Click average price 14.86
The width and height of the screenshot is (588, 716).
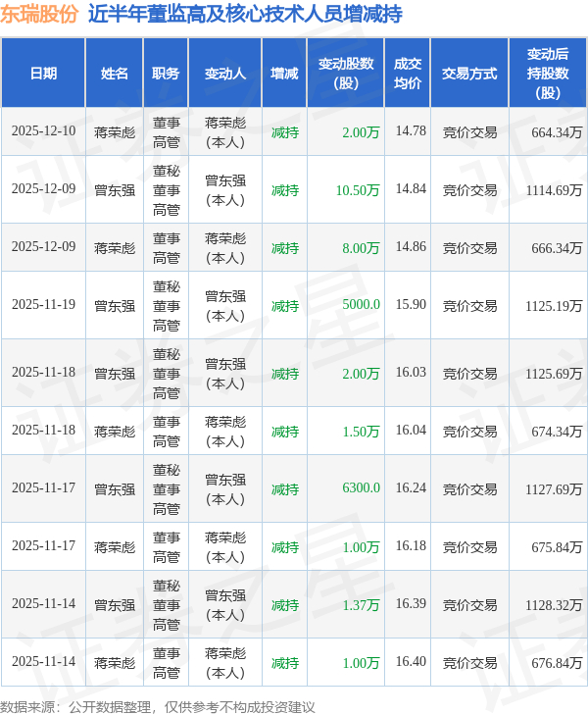point(411,247)
